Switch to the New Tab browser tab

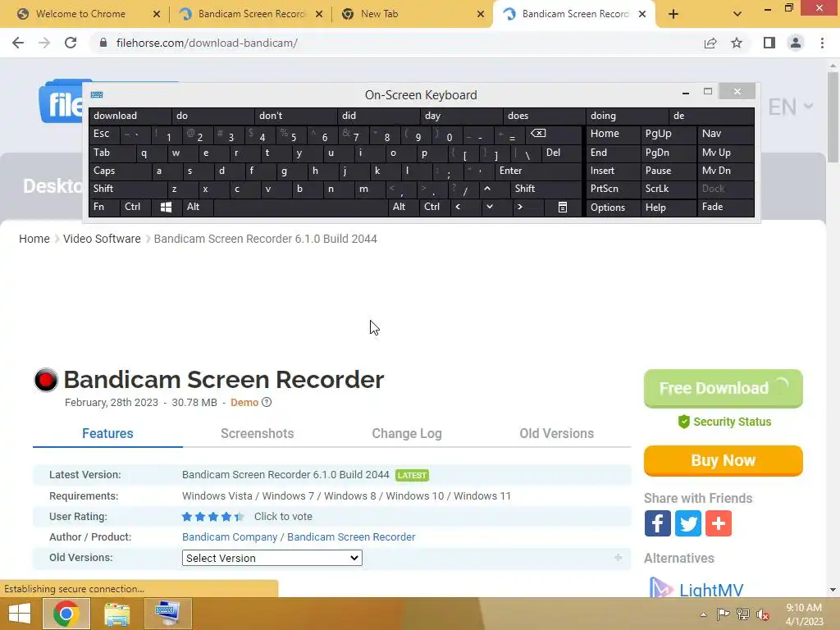(x=412, y=14)
